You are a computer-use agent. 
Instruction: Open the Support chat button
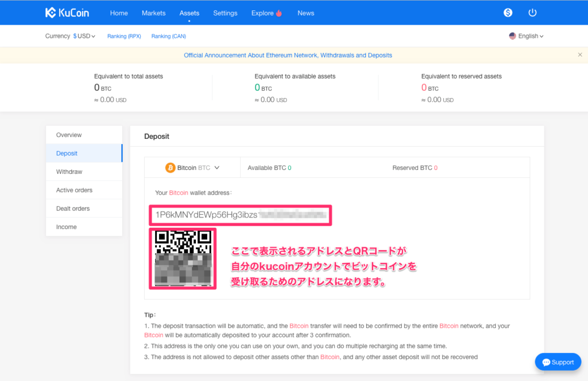tap(558, 362)
